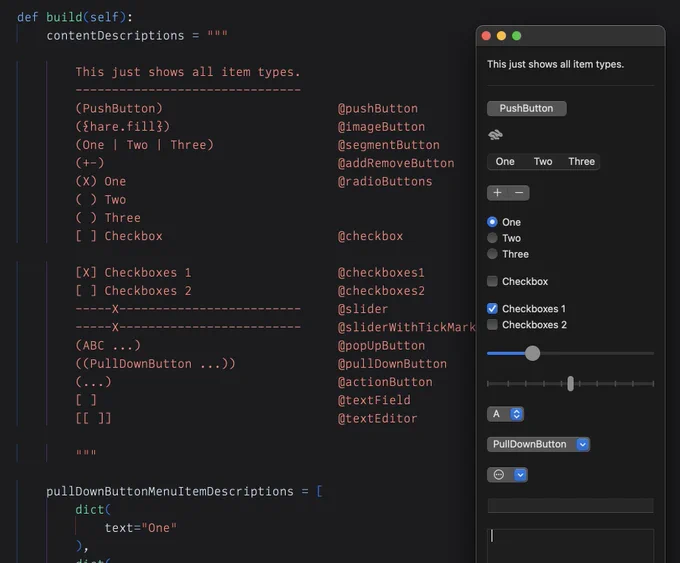Click the plus add button
This screenshot has height=563, width=680.
(497, 193)
